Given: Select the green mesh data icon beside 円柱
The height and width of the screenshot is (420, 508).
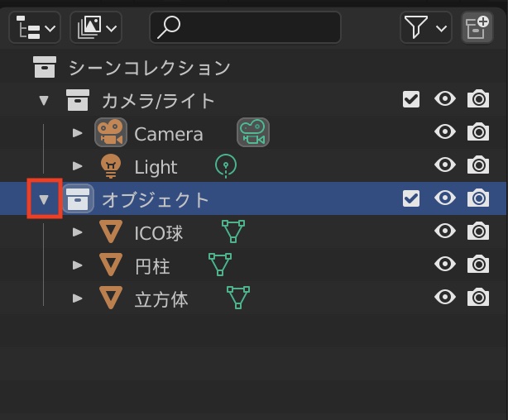Looking at the screenshot, I should point(219,265).
